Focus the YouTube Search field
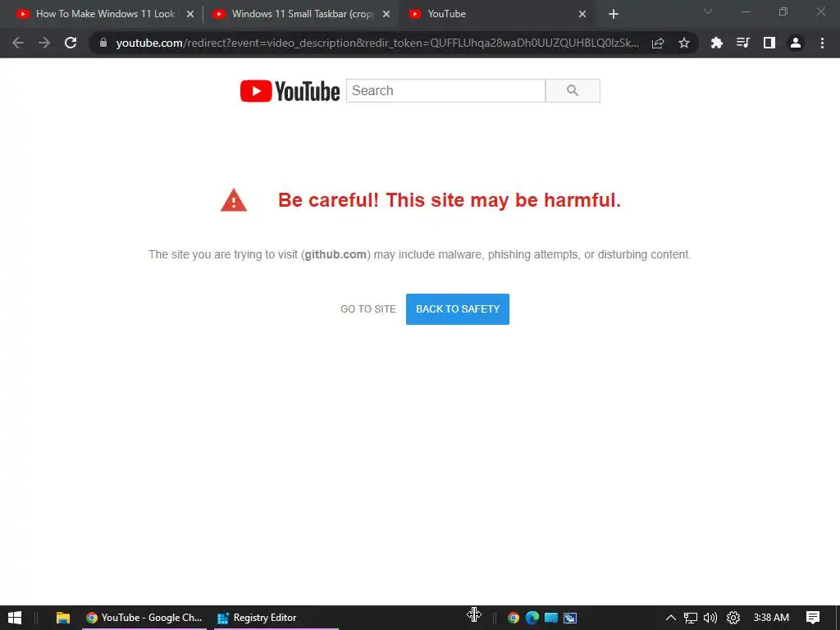Screen dimensions: 840x630 (445, 90)
